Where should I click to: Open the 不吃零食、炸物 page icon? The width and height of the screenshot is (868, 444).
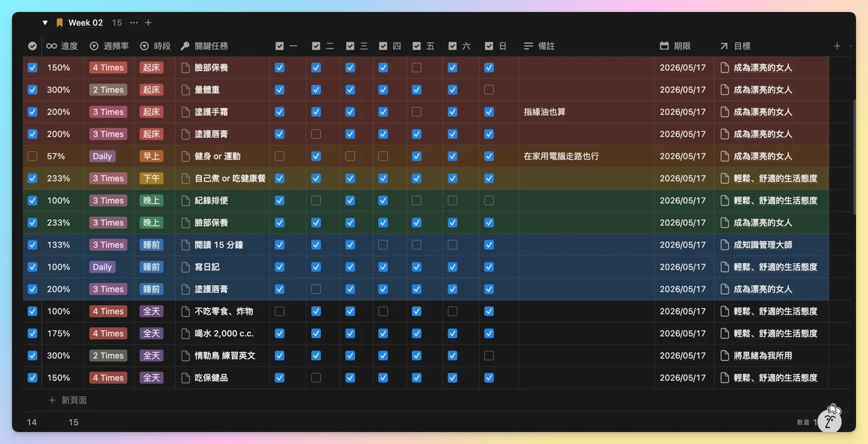[x=186, y=312]
